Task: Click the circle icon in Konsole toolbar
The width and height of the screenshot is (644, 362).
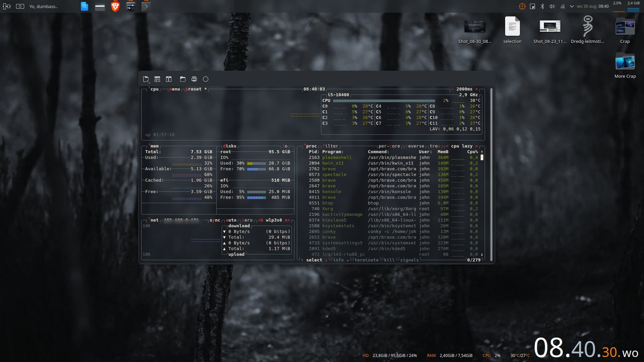Action: point(206,79)
